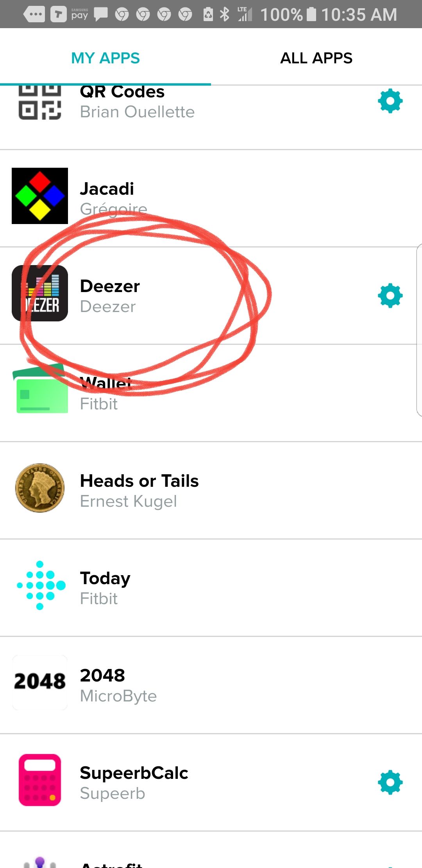Select the Jacadi app name
Image resolution: width=422 pixels, height=868 pixels.
[x=107, y=189]
